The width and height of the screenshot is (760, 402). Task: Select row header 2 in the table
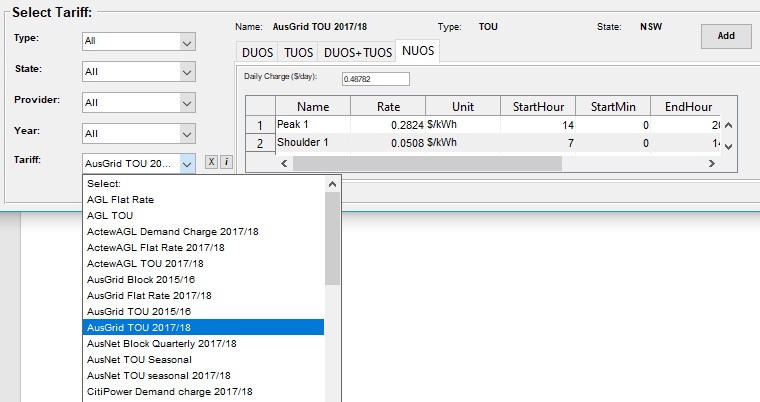(x=260, y=143)
